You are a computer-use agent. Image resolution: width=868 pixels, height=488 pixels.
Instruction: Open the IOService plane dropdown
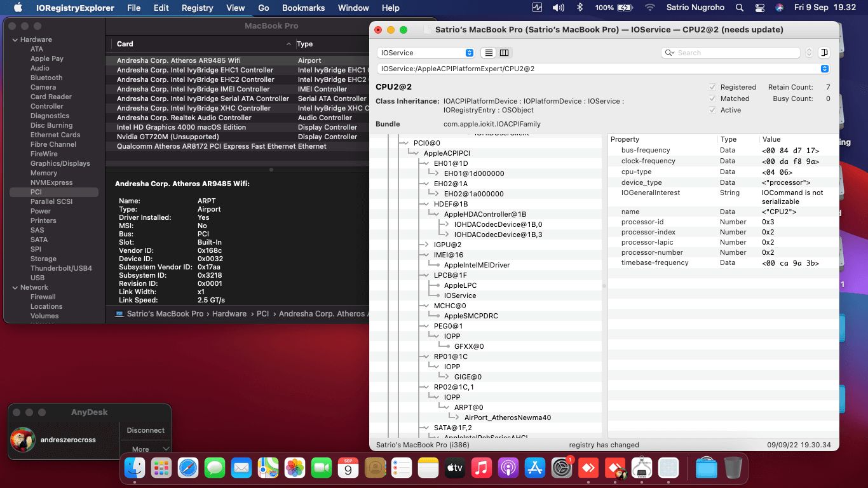425,53
